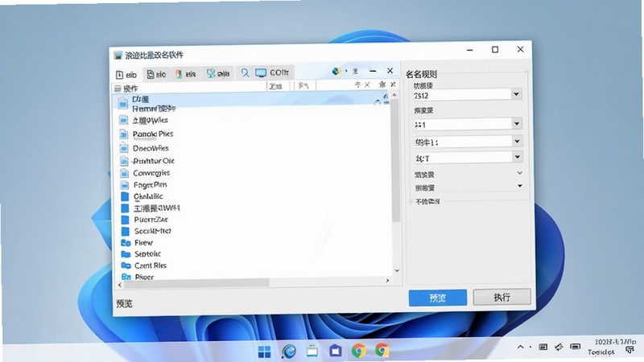Viewport: 644px width, 362px height.
Task: Select the Pnnhtor Oie row
Action: [x=253, y=160]
